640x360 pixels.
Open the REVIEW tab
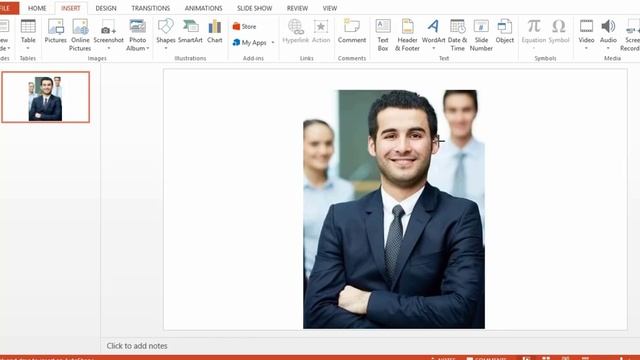tap(297, 8)
